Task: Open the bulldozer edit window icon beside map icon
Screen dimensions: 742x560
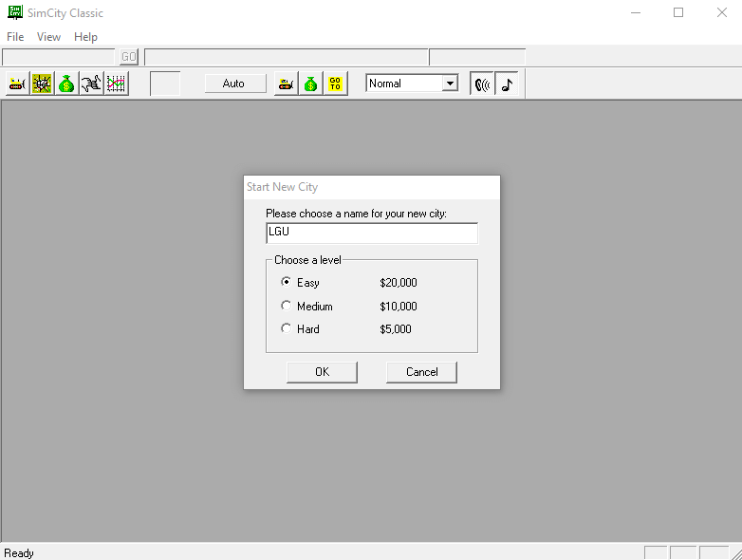Action: coord(17,84)
